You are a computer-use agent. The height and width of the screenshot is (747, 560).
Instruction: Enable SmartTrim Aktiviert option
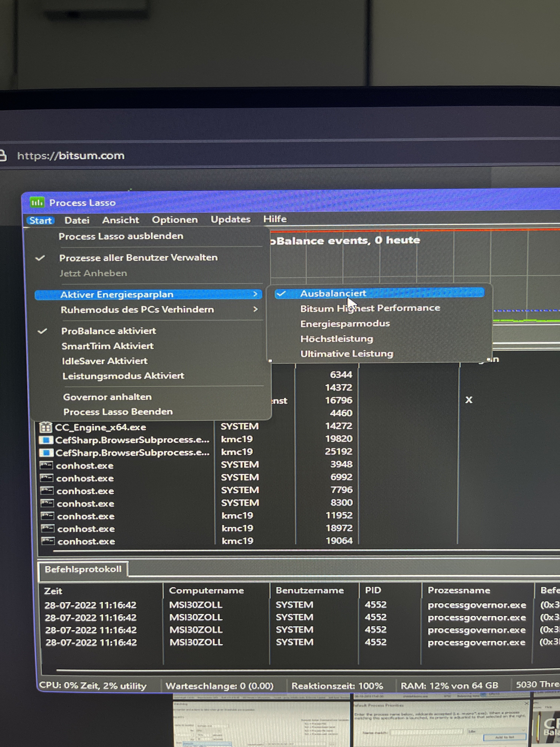(107, 346)
